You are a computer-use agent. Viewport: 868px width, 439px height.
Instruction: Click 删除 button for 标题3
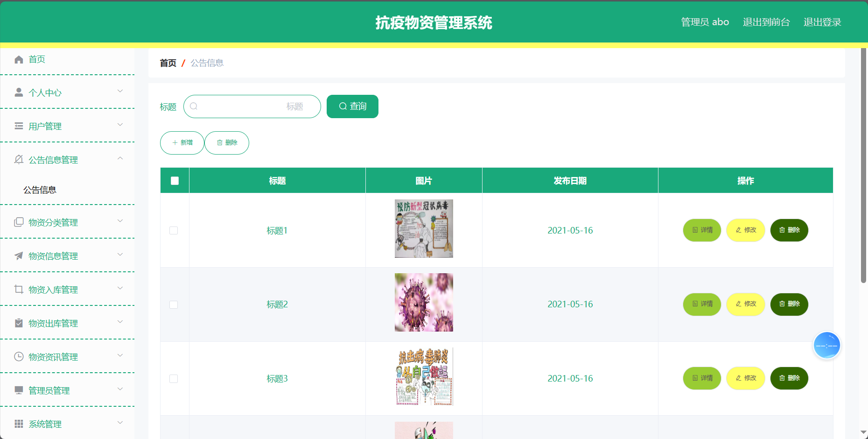click(x=789, y=378)
